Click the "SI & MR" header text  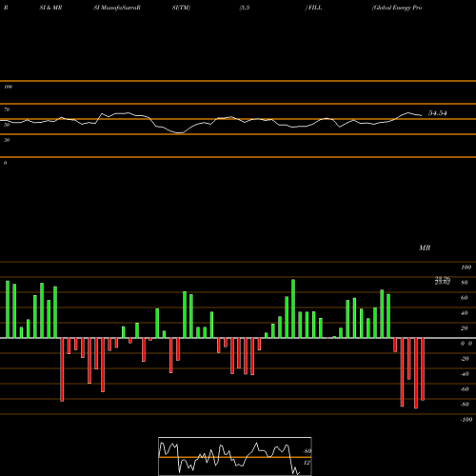click(x=50, y=8)
